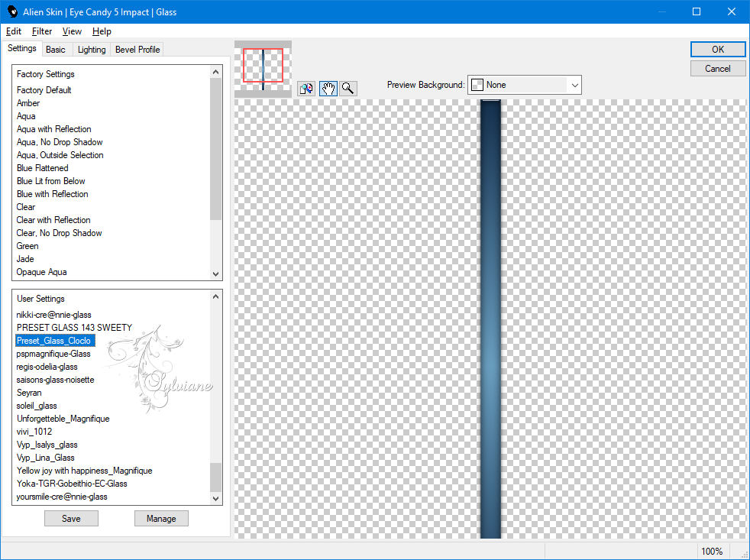Select Preset_Glass_Cloclo user preset
This screenshot has height=560, width=750.
tap(53, 340)
